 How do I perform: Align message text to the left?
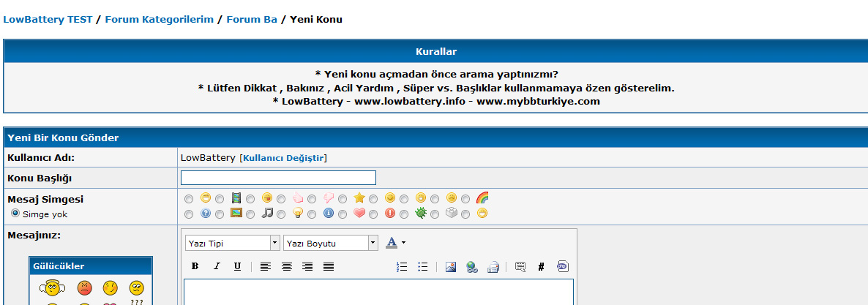(x=266, y=267)
